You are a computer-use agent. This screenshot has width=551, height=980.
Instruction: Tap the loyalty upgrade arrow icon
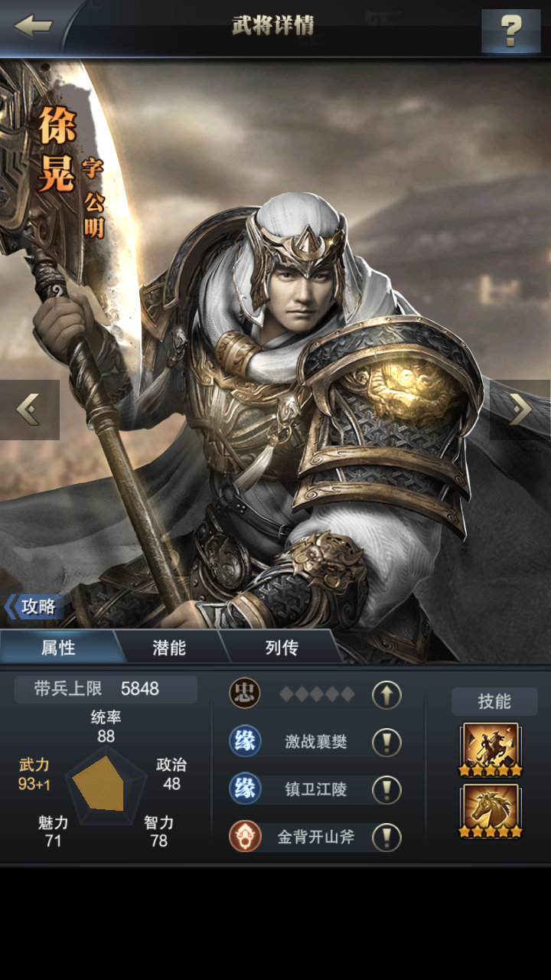tap(386, 694)
